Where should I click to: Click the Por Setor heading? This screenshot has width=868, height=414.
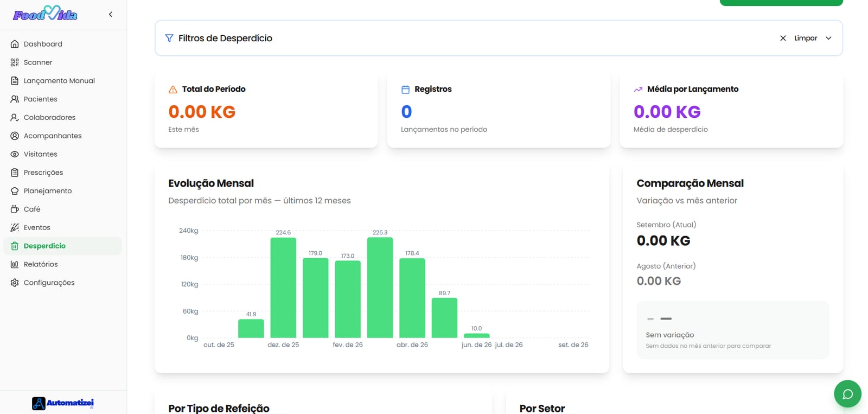(x=542, y=408)
